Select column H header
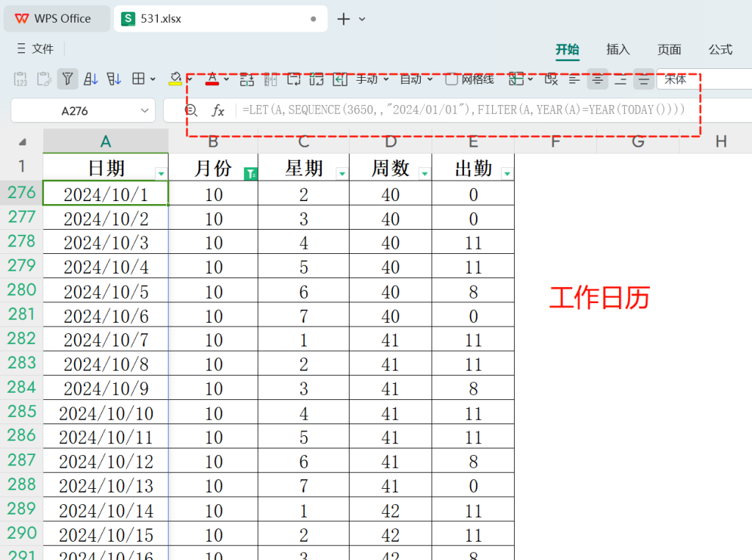Image resolution: width=752 pixels, height=560 pixels. [x=721, y=141]
